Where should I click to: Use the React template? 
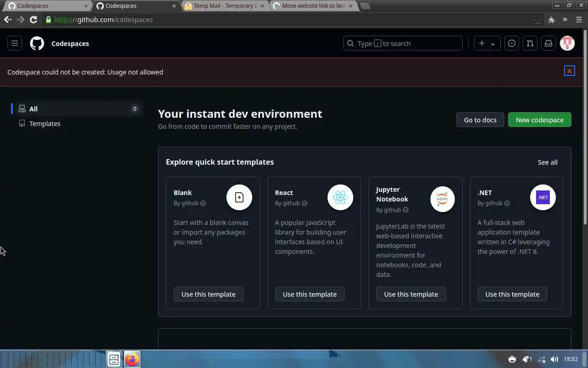[310, 294]
